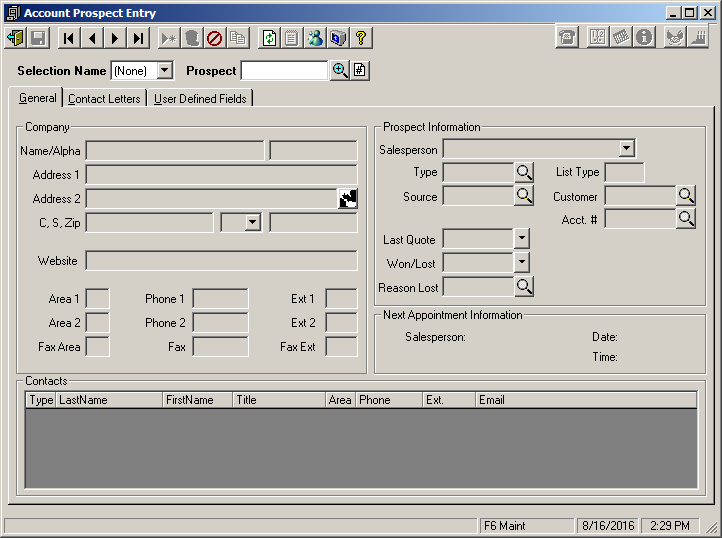Image resolution: width=722 pixels, height=538 pixels.
Task: Click the calendar grid icon
Action: (x=621, y=37)
